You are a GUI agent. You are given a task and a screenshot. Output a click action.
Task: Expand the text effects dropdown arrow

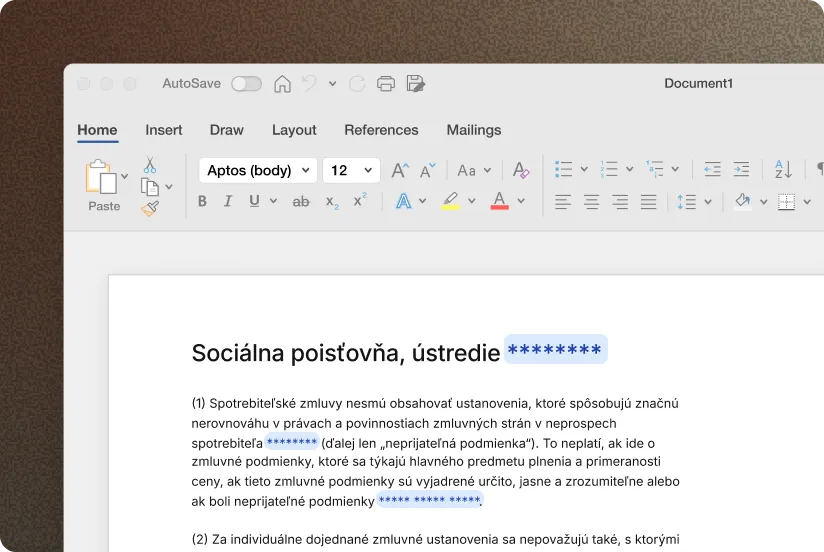423,201
